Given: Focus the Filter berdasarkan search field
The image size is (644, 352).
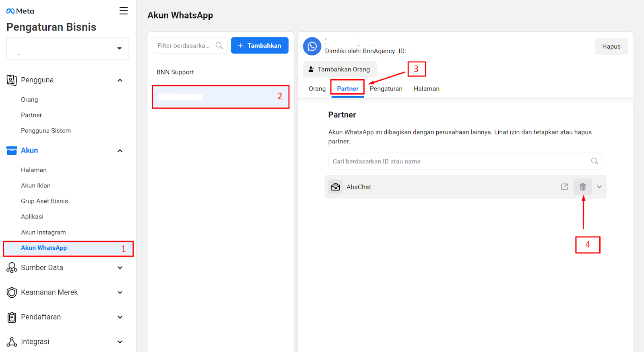Looking at the screenshot, I should [190, 45].
